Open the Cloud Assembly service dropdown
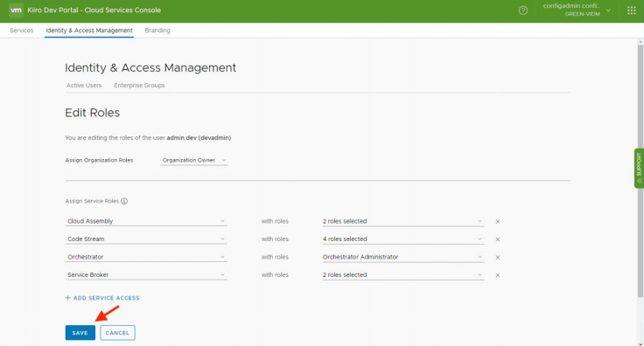Image resolution: width=644 pixels, height=346 pixels. coord(146,221)
